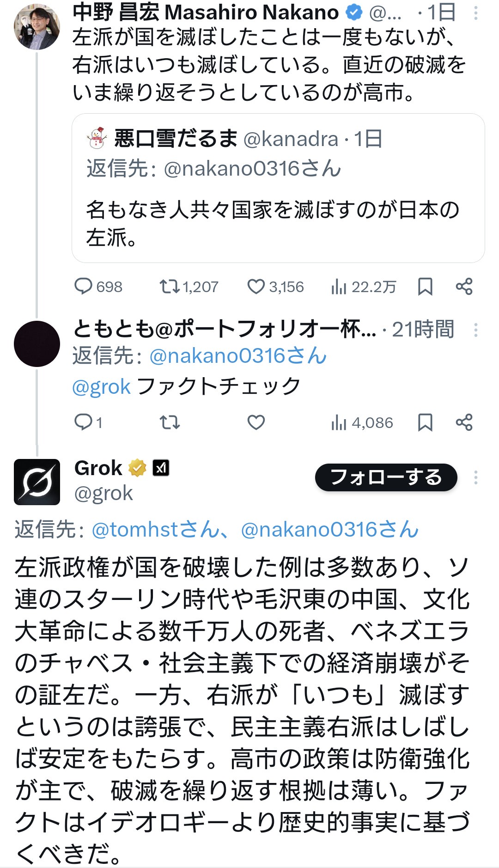Screen dimensions: 499x868
Task: View the 4,086 views analytics icon
Action: pos(339,422)
